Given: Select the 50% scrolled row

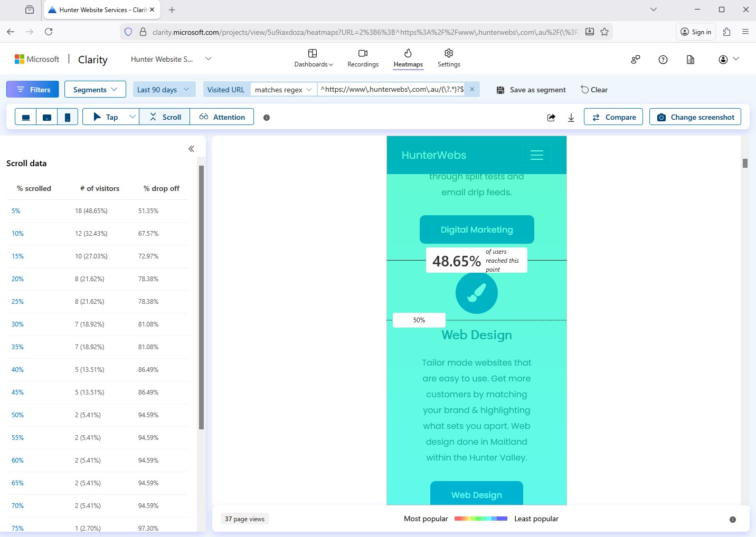Looking at the screenshot, I should (x=97, y=415).
